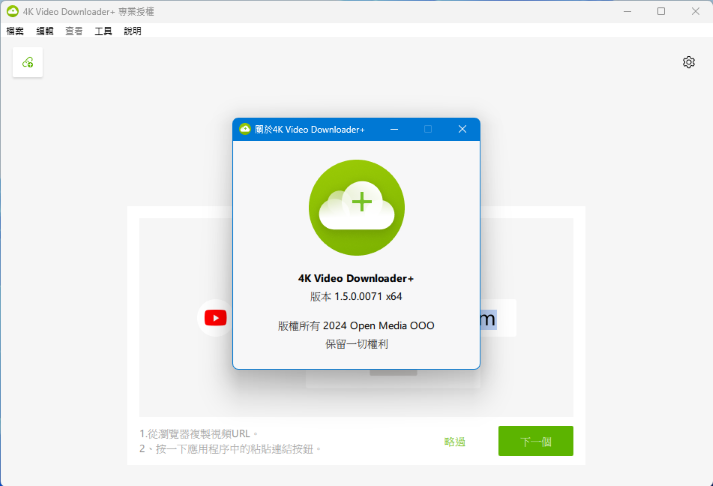Click the YouTube logo in tutorial image

[x=215, y=317]
